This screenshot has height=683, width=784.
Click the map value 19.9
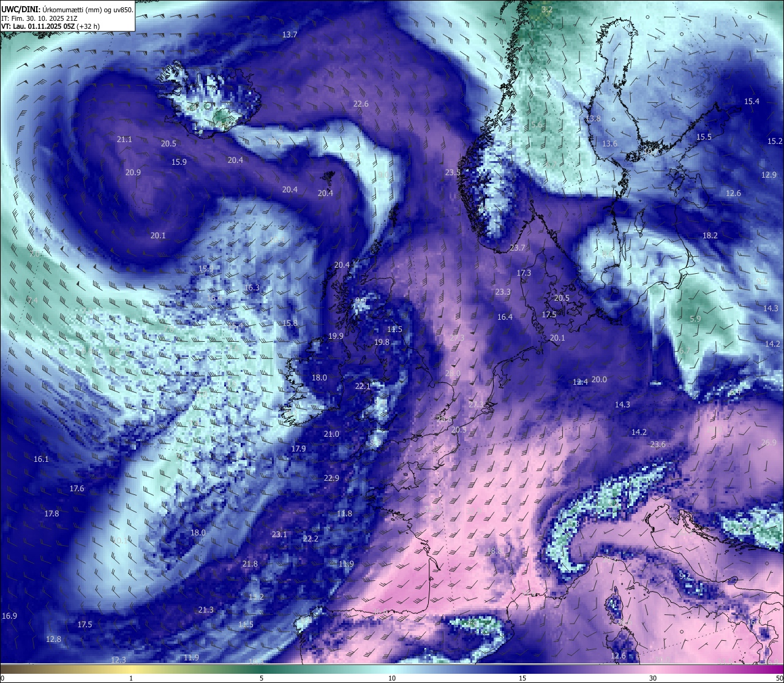[336, 336]
